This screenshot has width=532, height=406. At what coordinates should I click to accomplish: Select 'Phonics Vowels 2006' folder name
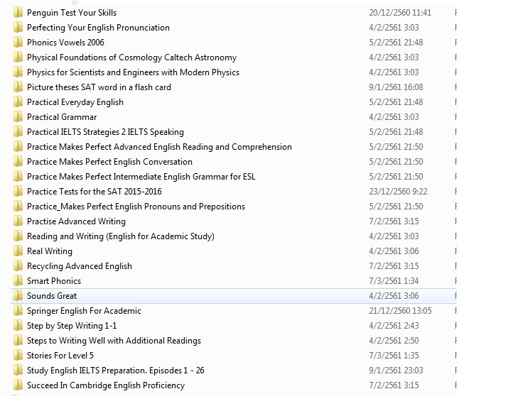tap(65, 43)
